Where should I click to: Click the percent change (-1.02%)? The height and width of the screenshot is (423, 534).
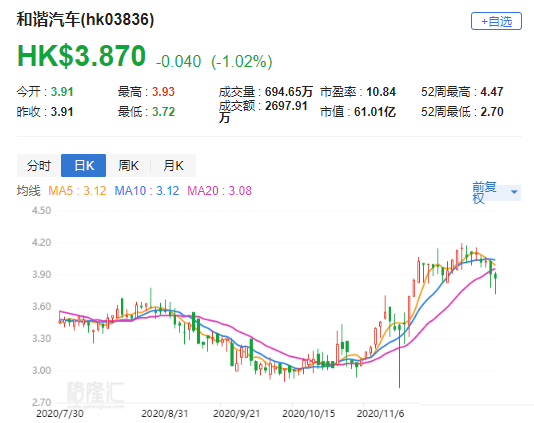pos(242,62)
